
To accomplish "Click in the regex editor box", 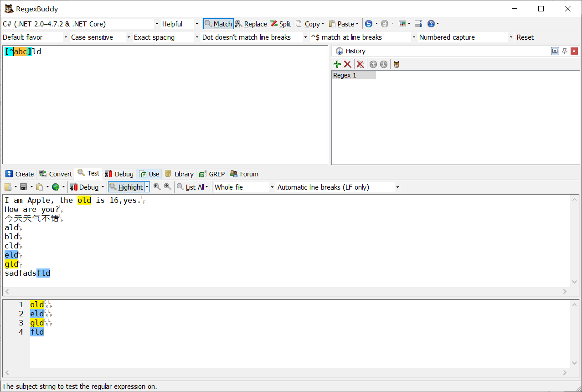I will click(165, 105).
